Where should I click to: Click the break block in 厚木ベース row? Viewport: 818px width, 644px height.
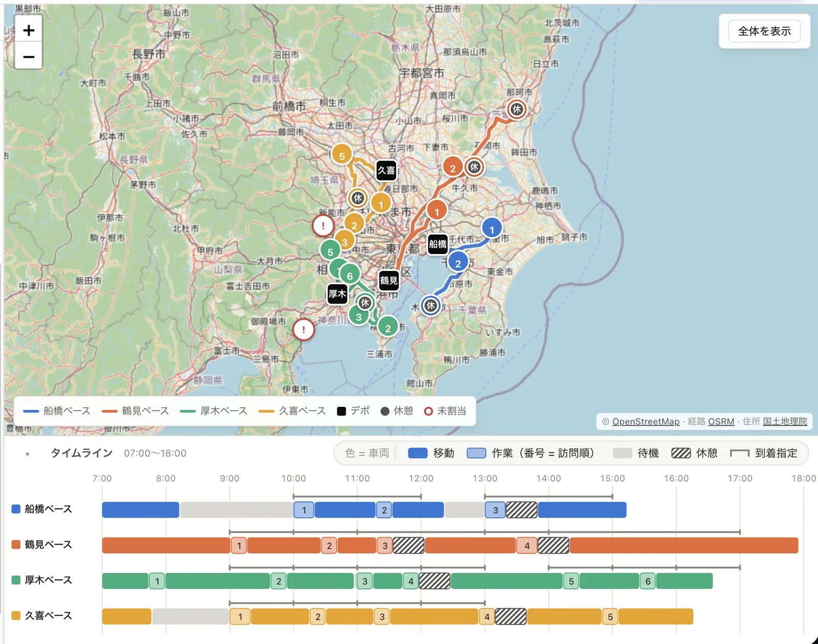tap(435, 581)
